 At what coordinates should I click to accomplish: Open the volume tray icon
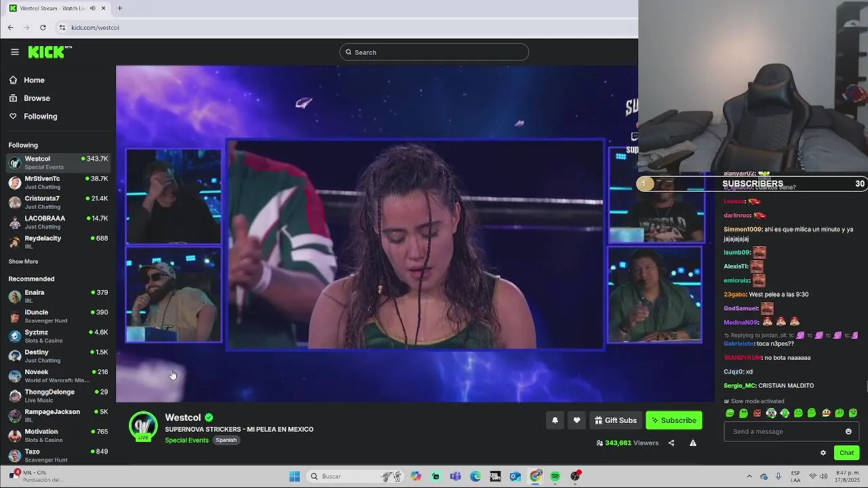tap(823, 476)
